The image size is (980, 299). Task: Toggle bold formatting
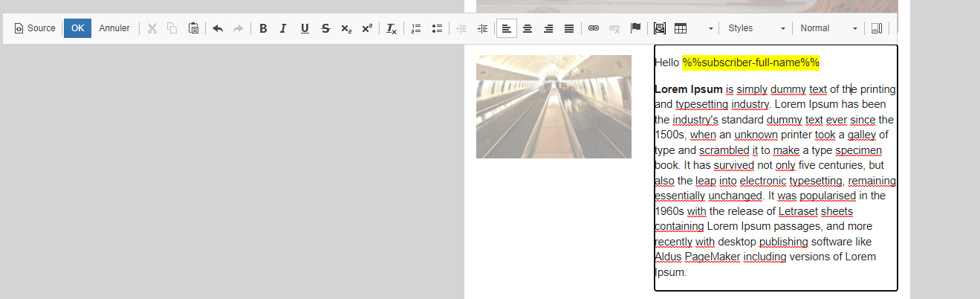pos(263,28)
